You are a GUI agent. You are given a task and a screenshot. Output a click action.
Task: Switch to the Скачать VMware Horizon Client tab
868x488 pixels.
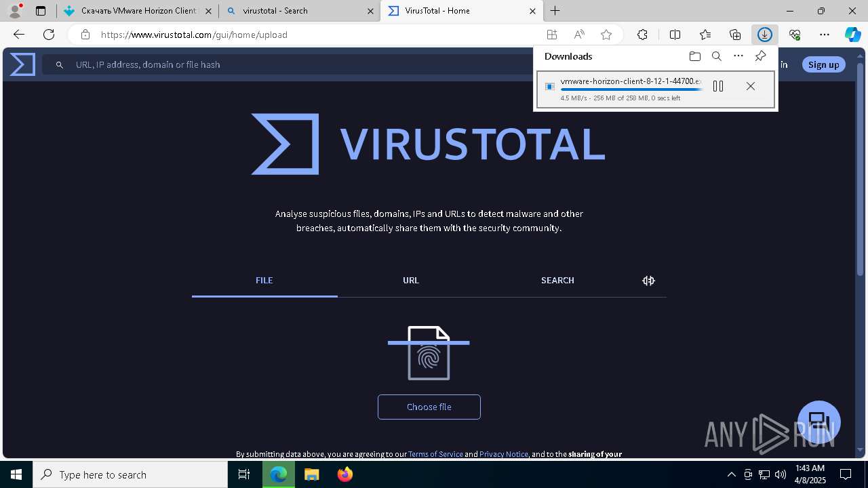coord(137,11)
